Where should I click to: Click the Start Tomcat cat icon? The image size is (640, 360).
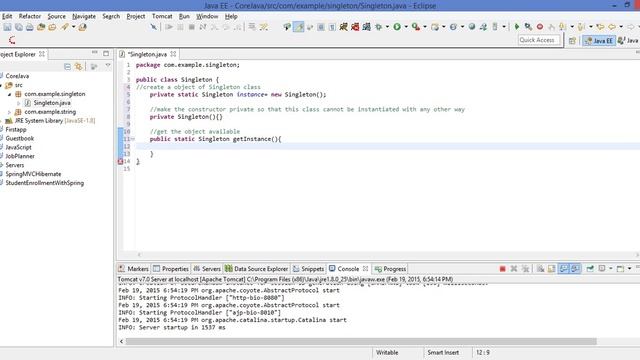pyautogui.click(x=344, y=27)
